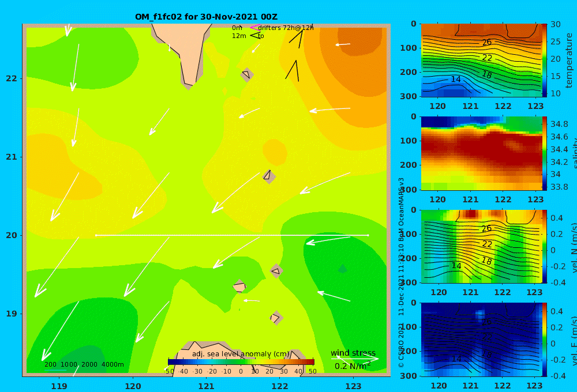Click depth tick 300 on the temperature panel
This screenshot has width=577, height=392.
click(409, 96)
